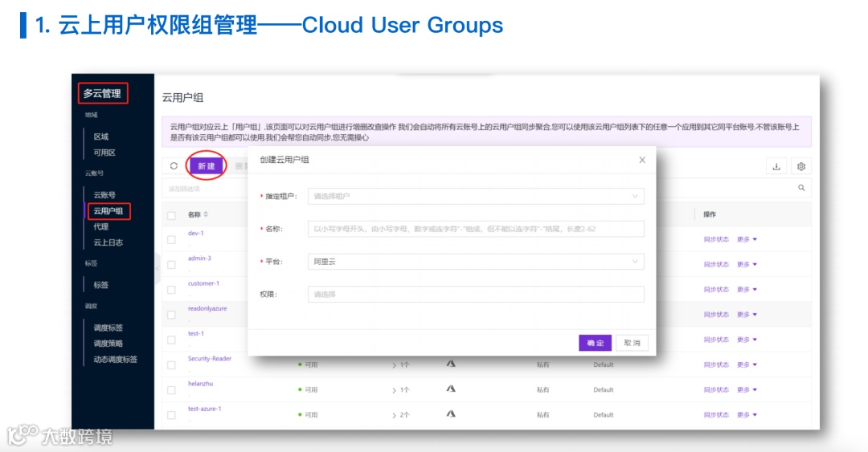
Task: Click 同步状态 in dev-1 row
Action: [x=716, y=239]
